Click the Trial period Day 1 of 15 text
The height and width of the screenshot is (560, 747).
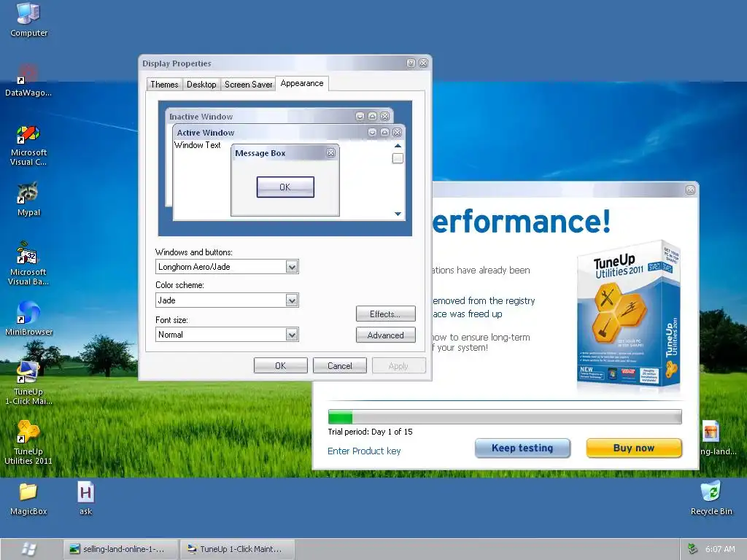coord(370,432)
